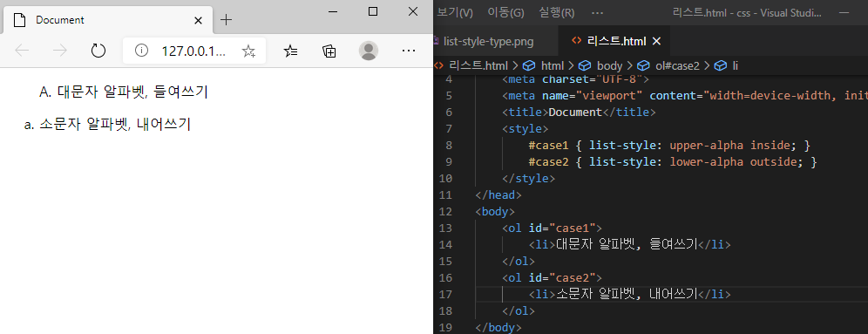The height and width of the screenshot is (334, 868).
Task: Reload the page in the browser
Action: (x=98, y=51)
